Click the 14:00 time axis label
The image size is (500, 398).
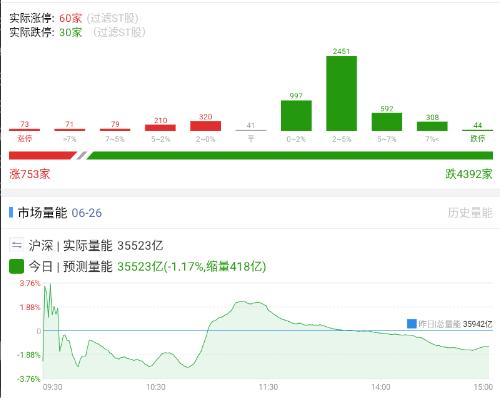click(x=381, y=387)
